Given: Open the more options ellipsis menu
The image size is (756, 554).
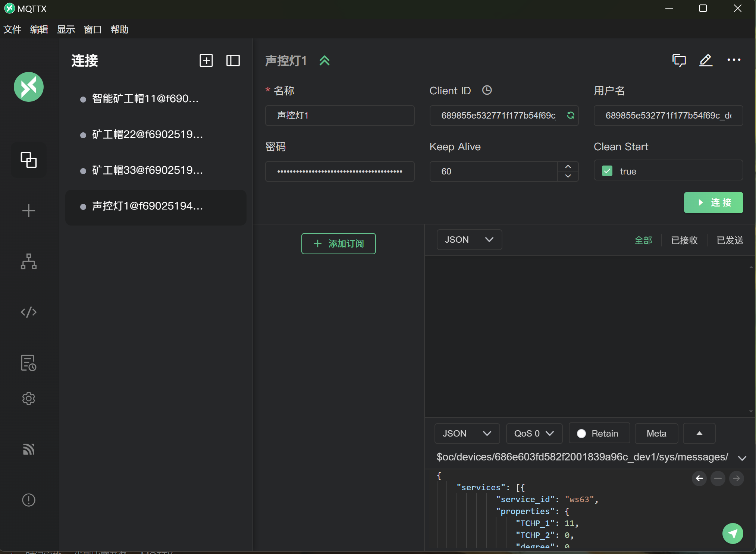Looking at the screenshot, I should tap(734, 60).
